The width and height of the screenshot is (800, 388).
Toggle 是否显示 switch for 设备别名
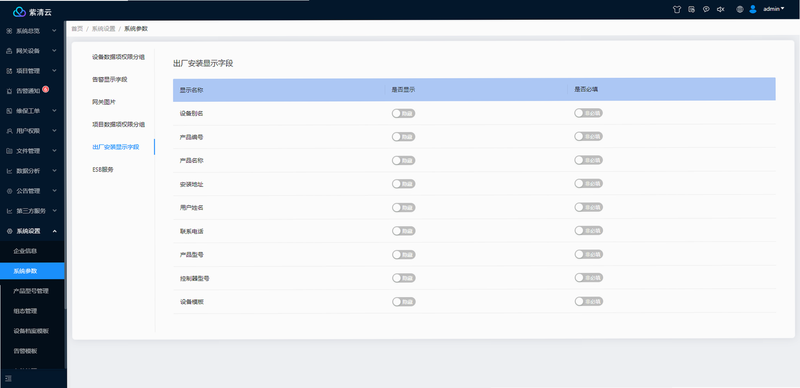[x=404, y=113]
